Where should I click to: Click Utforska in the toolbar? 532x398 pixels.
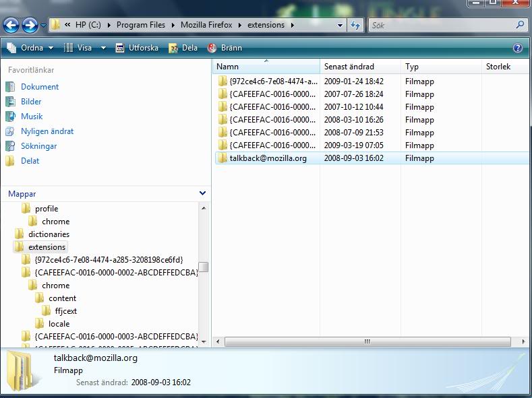click(x=137, y=48)
